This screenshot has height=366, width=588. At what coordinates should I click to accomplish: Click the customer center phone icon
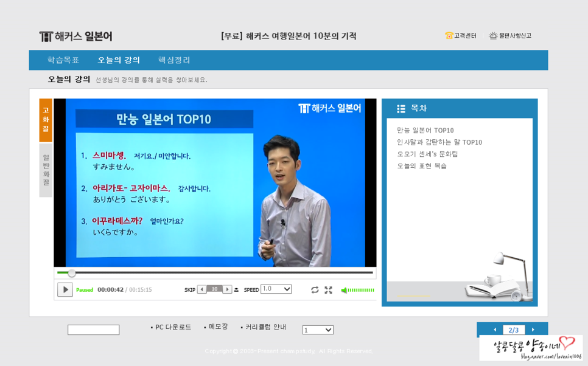click(449, 36)
